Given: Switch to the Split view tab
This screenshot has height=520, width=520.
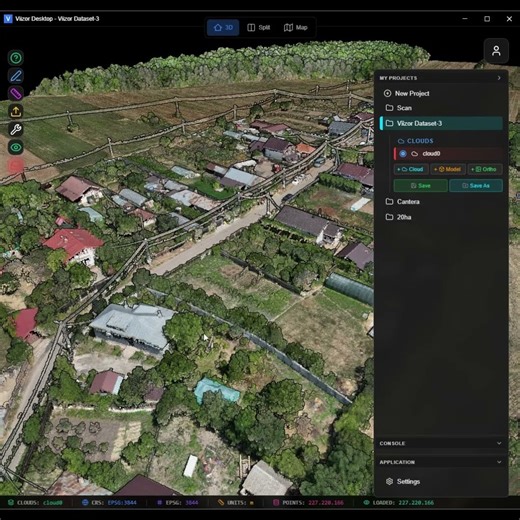Looking at the screenshot, I should click(x=258, y=27).
